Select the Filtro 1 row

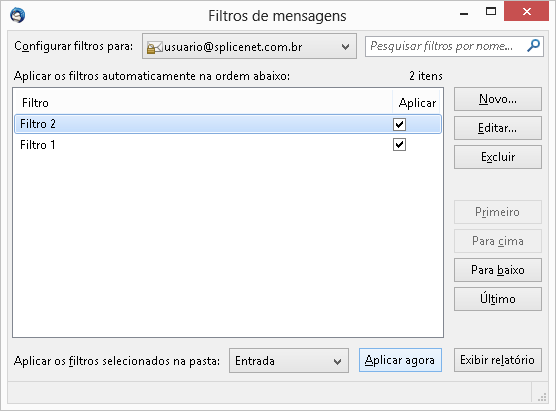click(x=228, y=145)
